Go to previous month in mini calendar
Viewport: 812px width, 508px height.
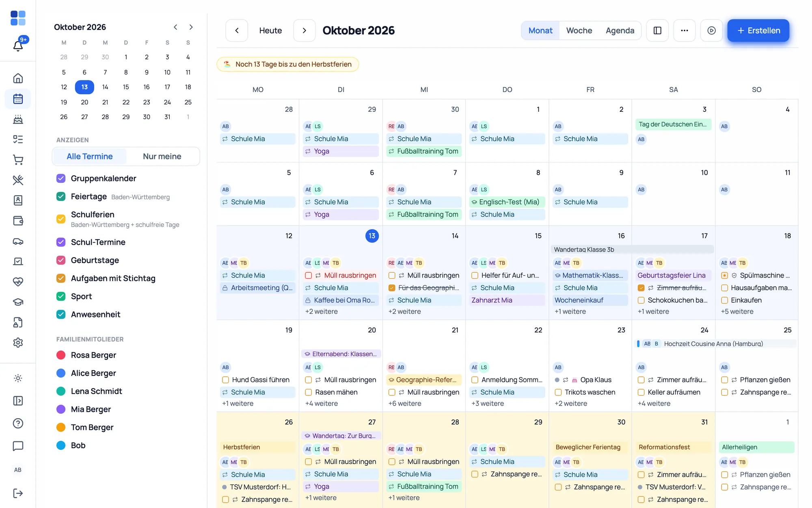tap(175, 27)
